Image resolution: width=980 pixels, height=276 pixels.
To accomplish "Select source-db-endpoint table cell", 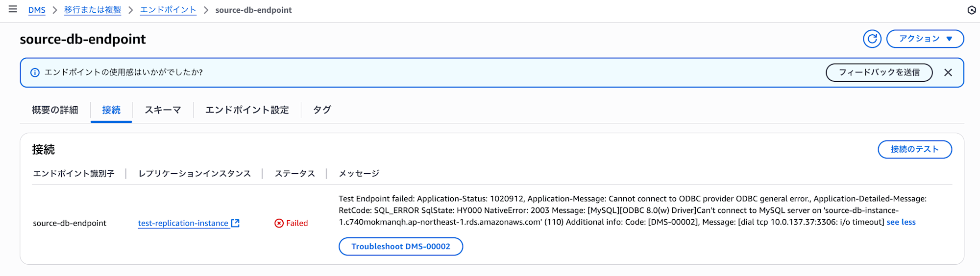I will tap(70, 223).
